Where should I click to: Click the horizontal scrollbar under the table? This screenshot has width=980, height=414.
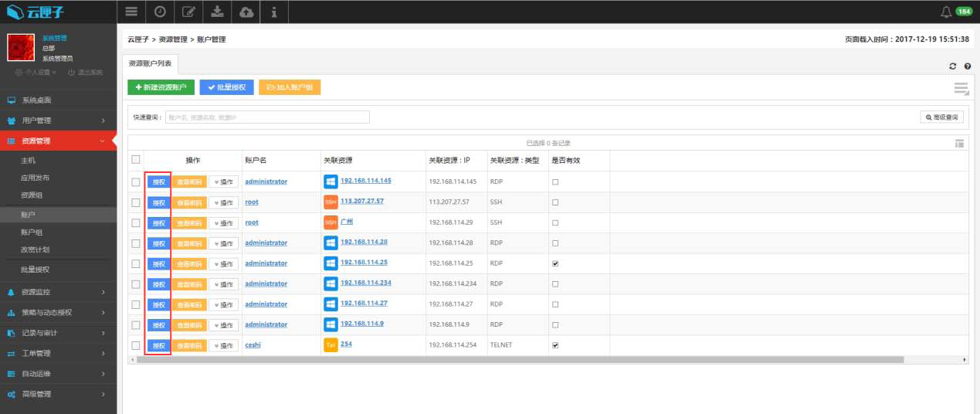(x=521, y=360)
